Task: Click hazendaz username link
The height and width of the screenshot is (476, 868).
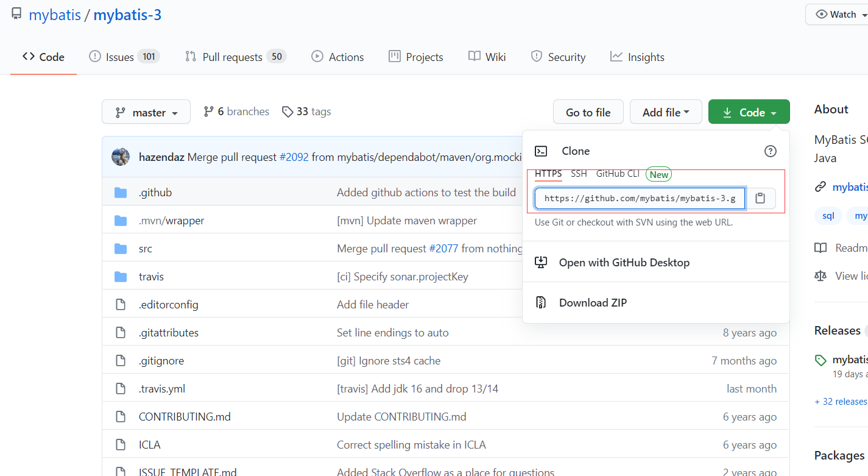Action: (162, 157)
